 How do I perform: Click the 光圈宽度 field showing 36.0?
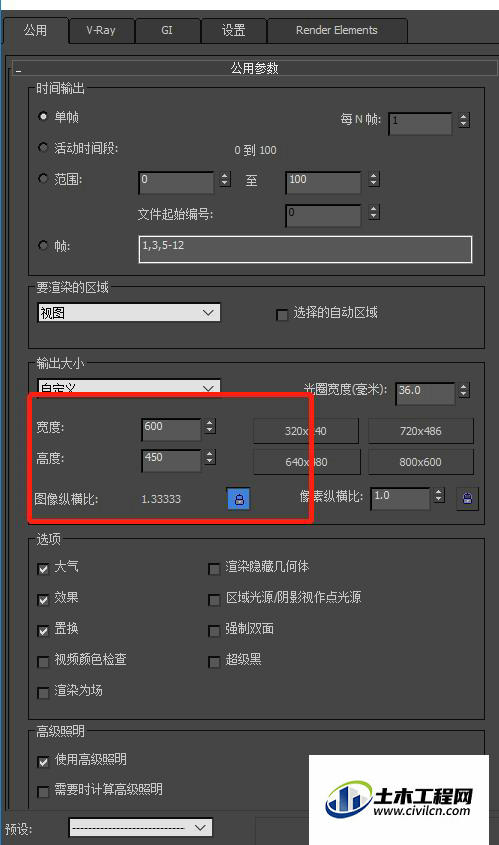(x=426, y=393)
